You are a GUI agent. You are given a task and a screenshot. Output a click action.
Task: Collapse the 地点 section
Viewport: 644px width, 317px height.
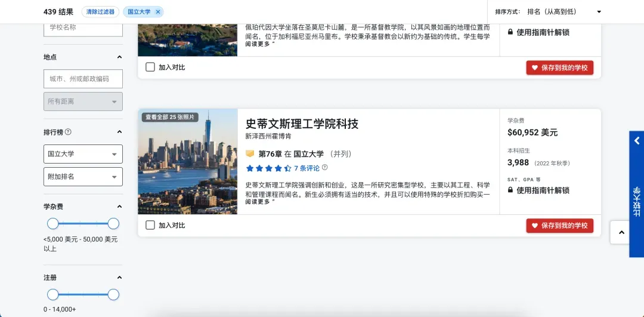click(119, 57)
